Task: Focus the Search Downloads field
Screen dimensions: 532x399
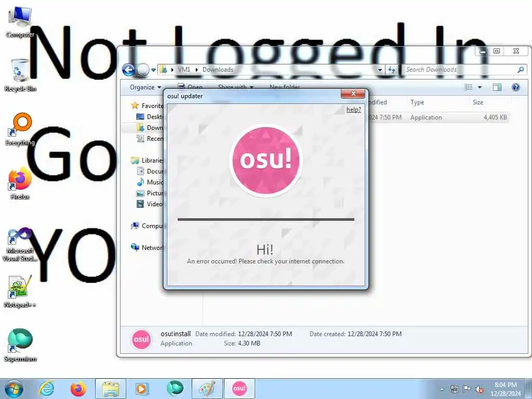Action: 460,70
